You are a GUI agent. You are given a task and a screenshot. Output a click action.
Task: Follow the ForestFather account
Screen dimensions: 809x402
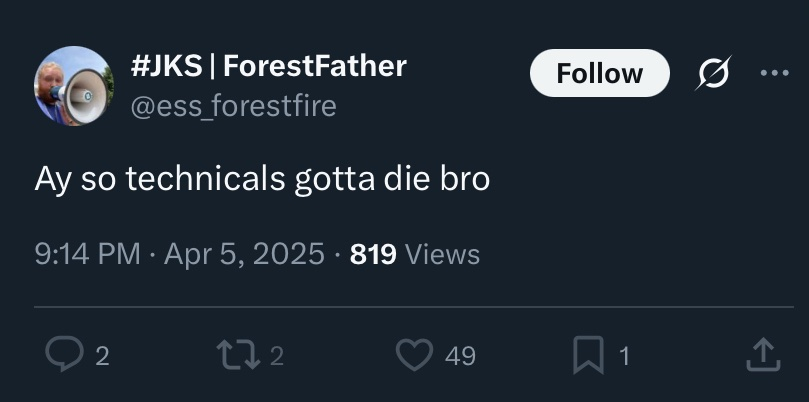click(x=599, y=73)
